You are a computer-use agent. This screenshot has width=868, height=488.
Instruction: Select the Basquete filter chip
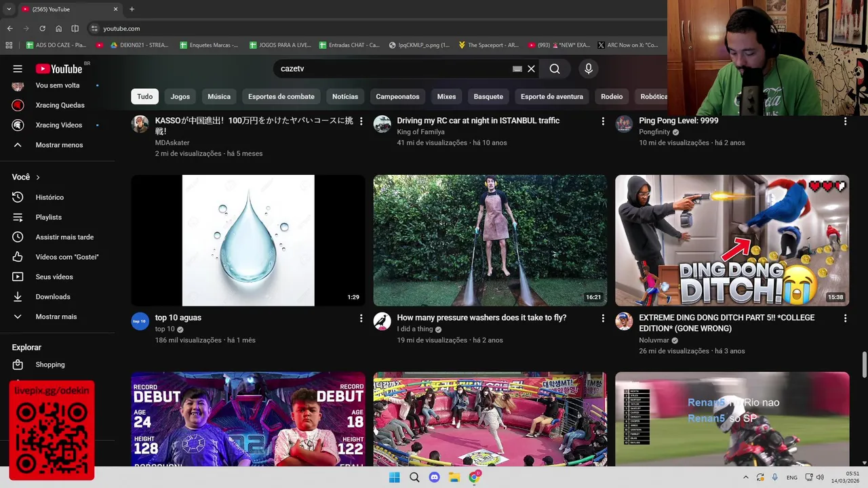pos(488,96)
